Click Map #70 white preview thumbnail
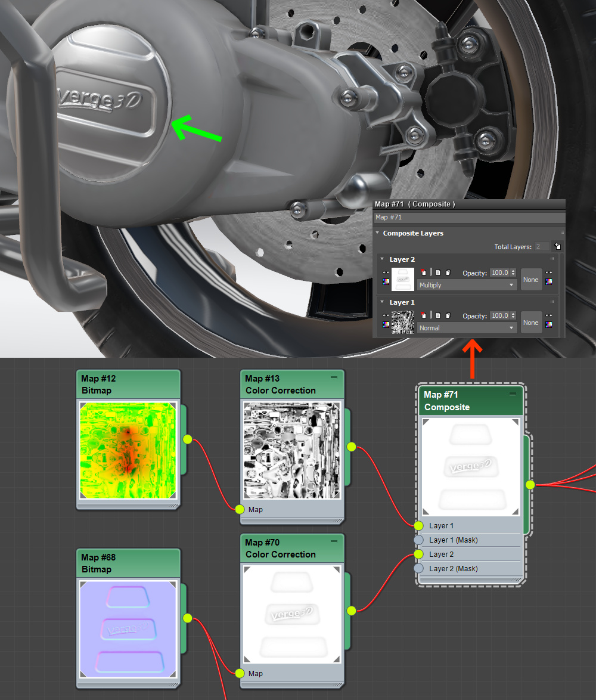The height and width of the screenshot is (700, 596). [x=292, y=614]
